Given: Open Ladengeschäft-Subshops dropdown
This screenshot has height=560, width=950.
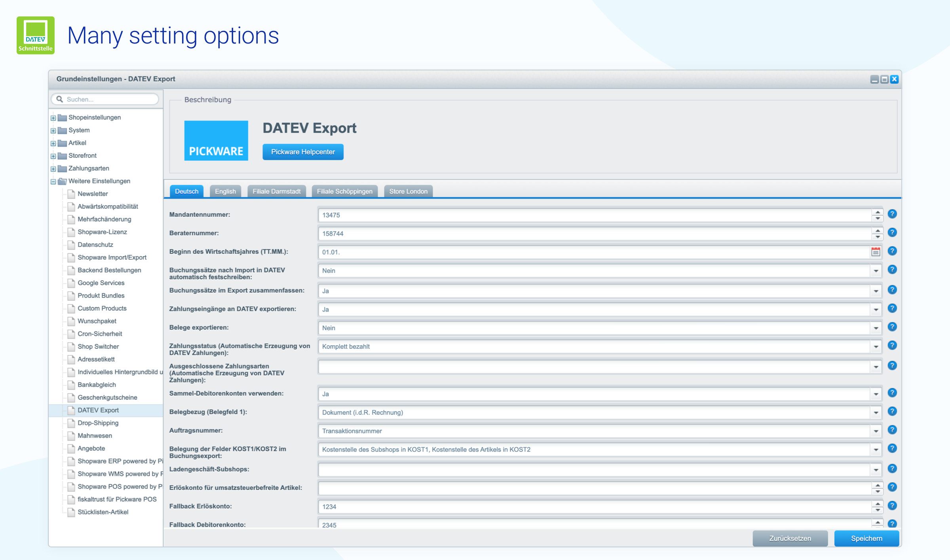Looking at the screenshot, I should 876,470.
